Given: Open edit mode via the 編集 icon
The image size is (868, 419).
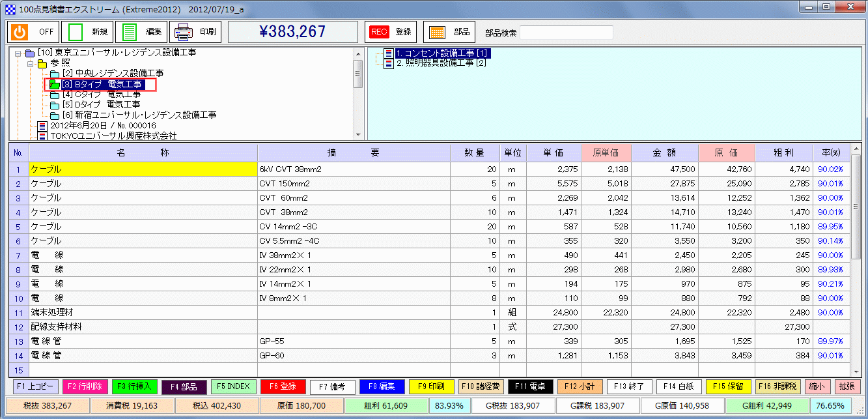Looking at the screenshot, I should click(130, 31).
